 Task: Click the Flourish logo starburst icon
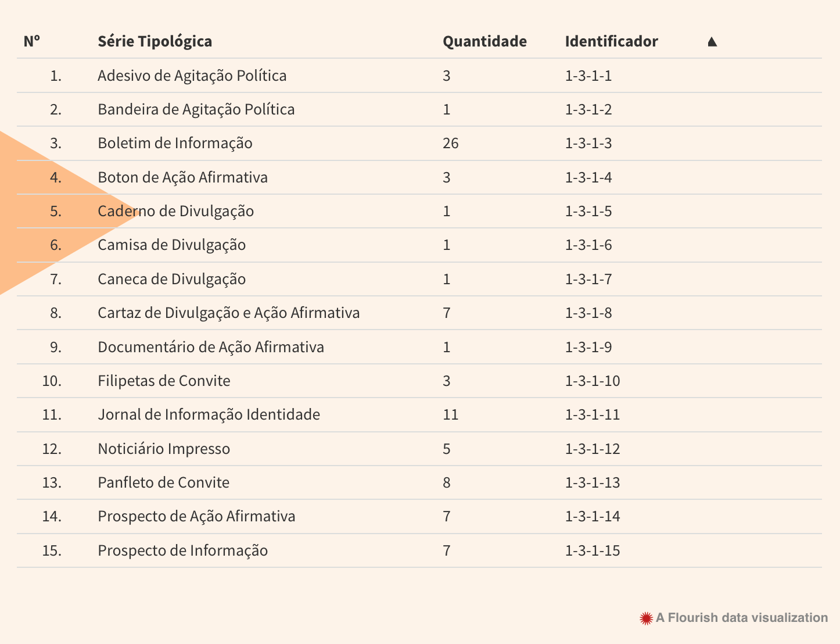coord(646,618)
